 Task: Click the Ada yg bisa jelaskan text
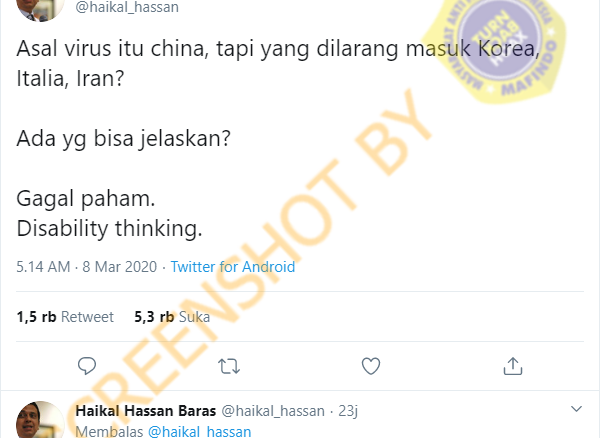click(x=123, y=139)
